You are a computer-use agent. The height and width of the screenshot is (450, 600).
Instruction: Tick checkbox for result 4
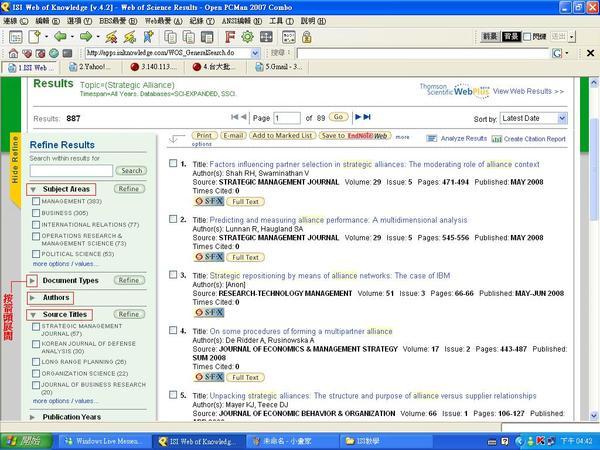pyautogui.click(x=173, y=330)
